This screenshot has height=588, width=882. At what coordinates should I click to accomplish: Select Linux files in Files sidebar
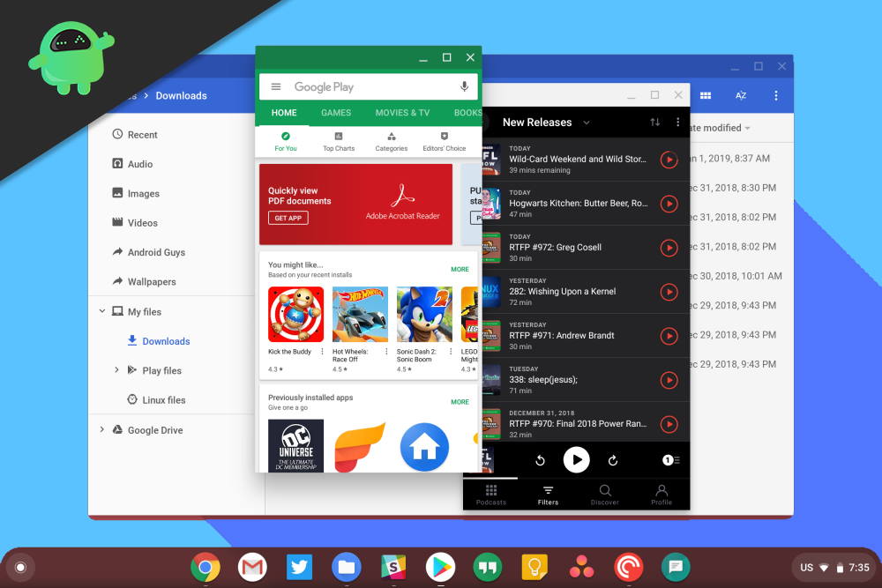coord(156,399)
